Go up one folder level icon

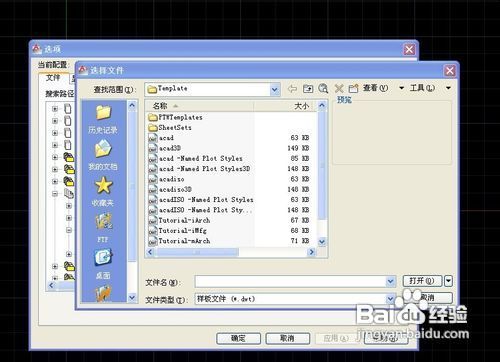click(x=308, y=89)
